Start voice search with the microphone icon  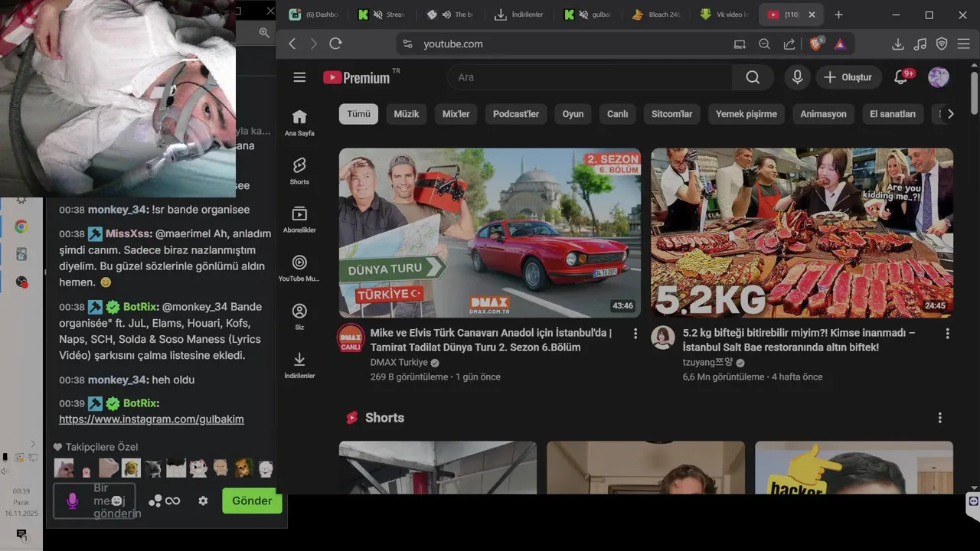tap(797, 77)
